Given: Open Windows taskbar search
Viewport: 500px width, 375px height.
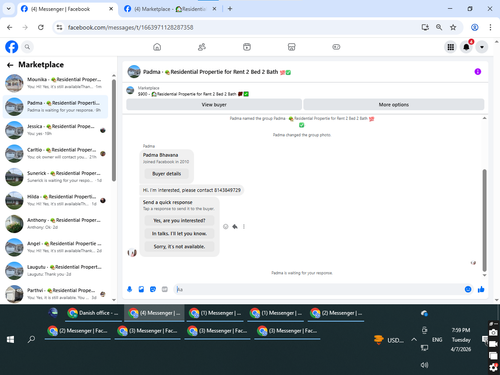Looking at the screenshot, I should tap(31, 339).
